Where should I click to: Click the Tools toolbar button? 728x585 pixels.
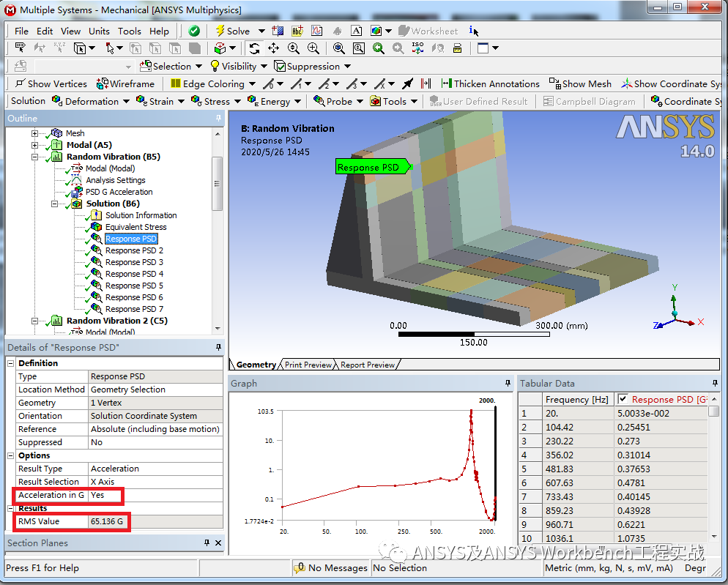pyautogui.click(x=388, y=101)
